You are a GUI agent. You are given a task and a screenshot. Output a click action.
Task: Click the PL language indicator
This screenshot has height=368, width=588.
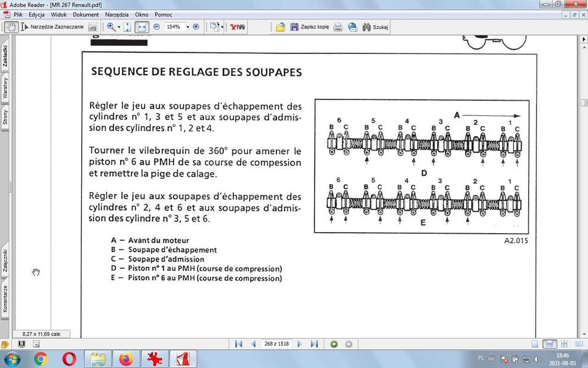pos(481,358)
